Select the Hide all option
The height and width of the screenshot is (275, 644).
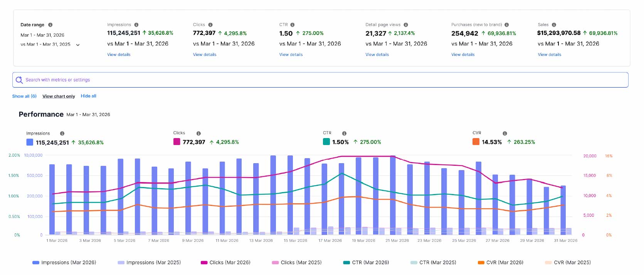(x=89, y=96)
